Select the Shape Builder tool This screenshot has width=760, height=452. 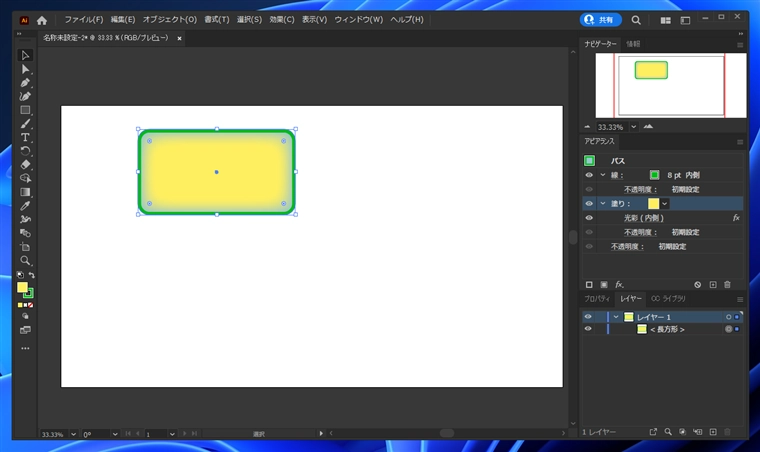click(x=25, y=178)
